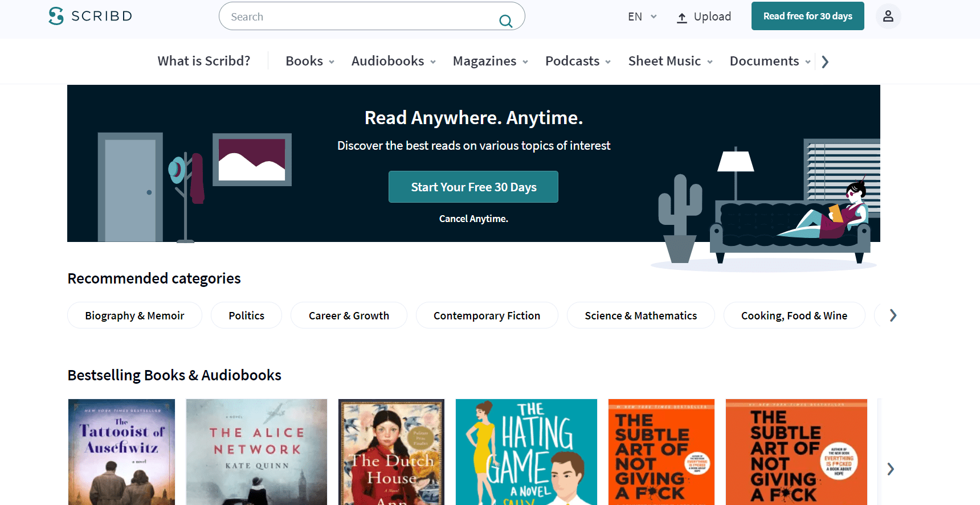The height and width of the screenshot is (505, 980).
Task: Select the Science & Mathematics category
Action: [640, 315]
